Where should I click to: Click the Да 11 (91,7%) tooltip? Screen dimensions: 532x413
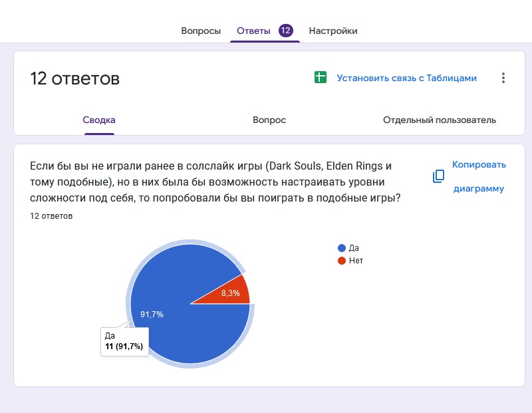[124, 341]
